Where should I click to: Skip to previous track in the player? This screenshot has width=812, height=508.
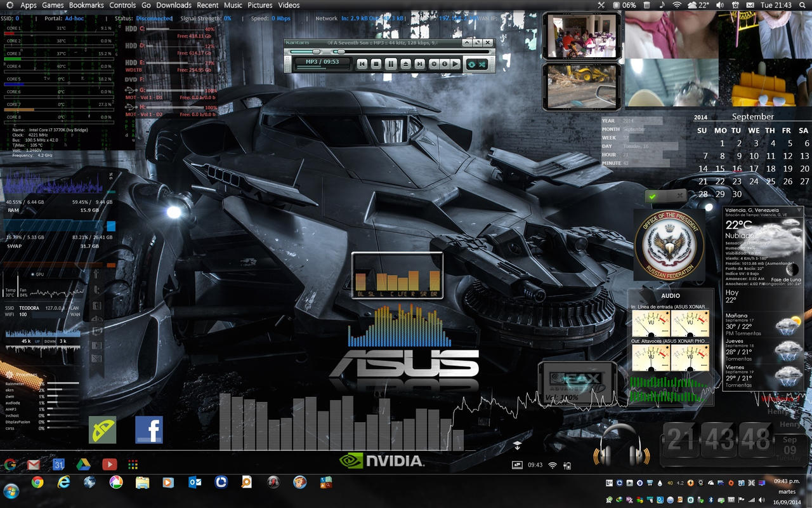tap(362, 64)
